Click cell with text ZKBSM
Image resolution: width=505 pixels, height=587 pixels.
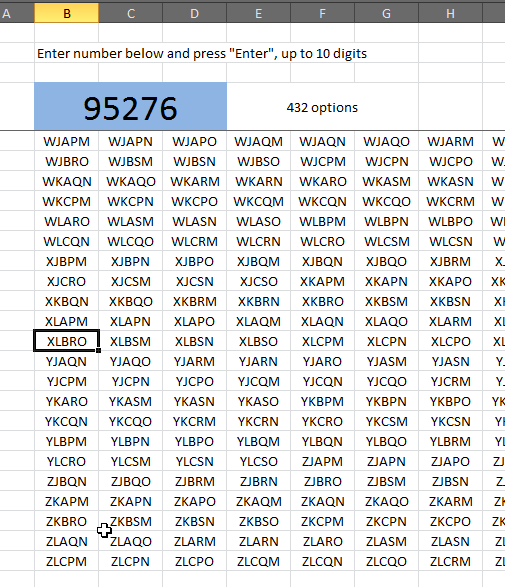click(x=131, y=521)
